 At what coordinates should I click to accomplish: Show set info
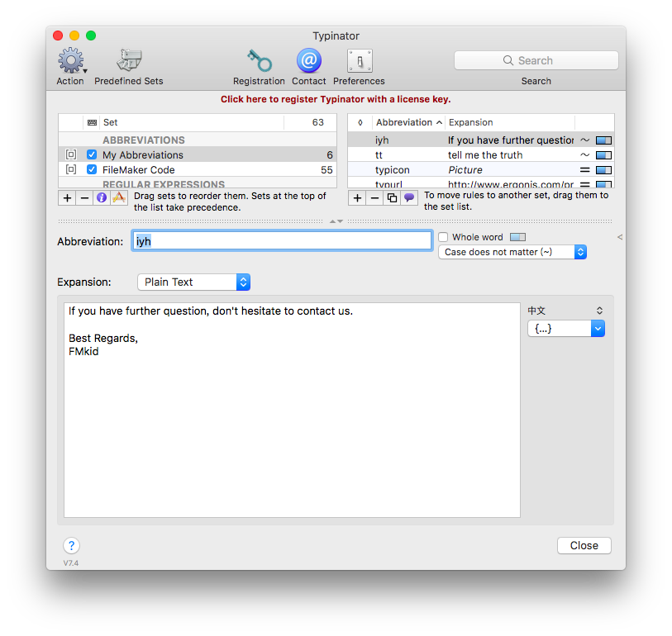(102, 198)
